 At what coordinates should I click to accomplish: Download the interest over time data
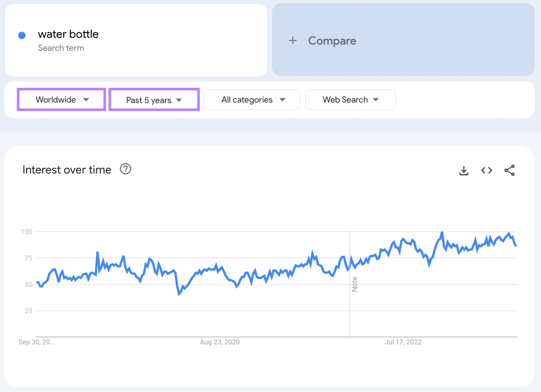point(464,170)
